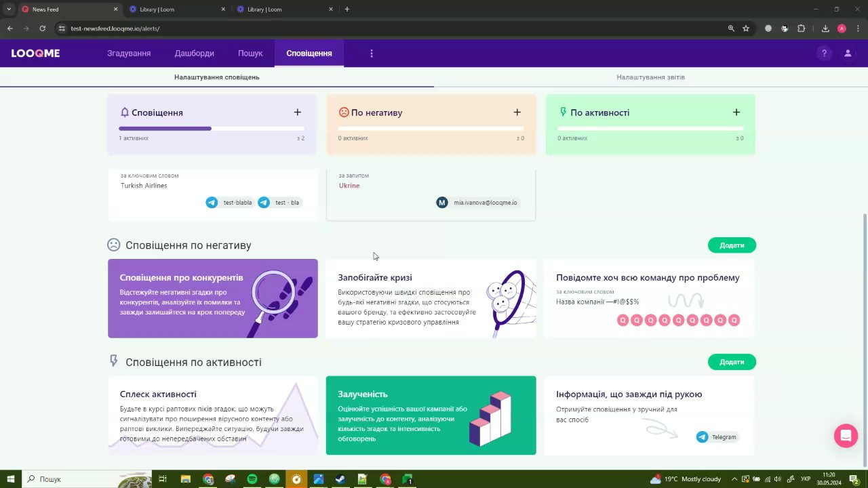Open the user profile icon in header
Viewport: 868px width, 488px height.
848,53
